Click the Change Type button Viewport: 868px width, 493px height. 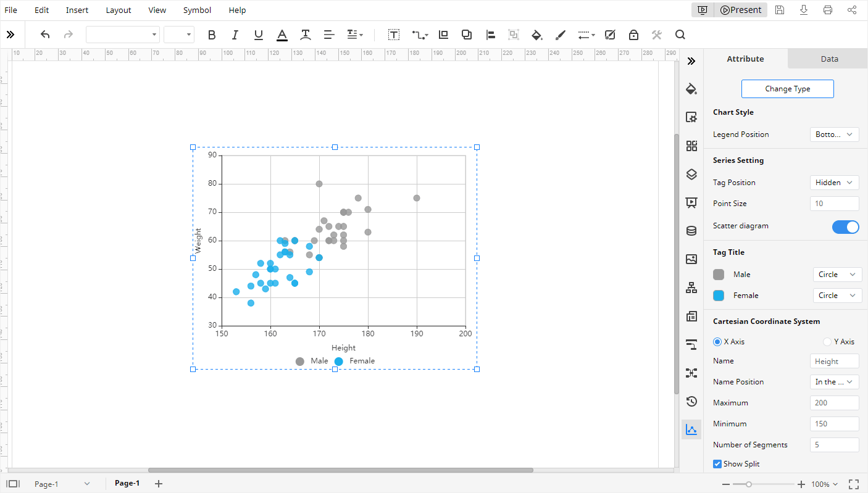click(x=787, y=88)
